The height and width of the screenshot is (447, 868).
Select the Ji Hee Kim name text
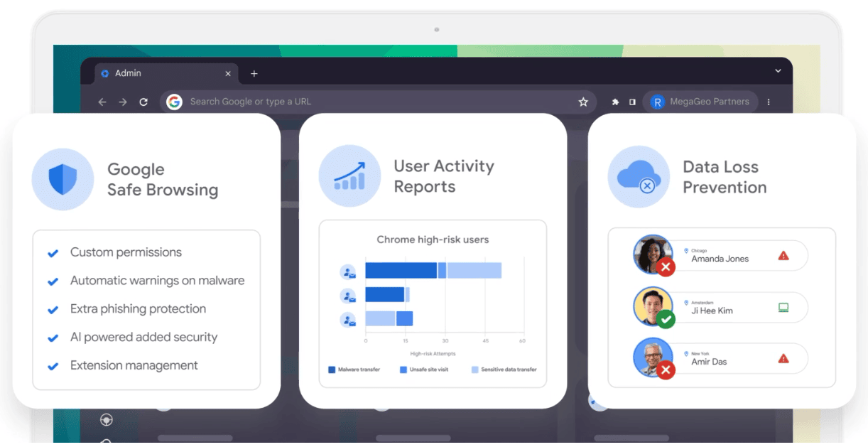tap(712, 311)
